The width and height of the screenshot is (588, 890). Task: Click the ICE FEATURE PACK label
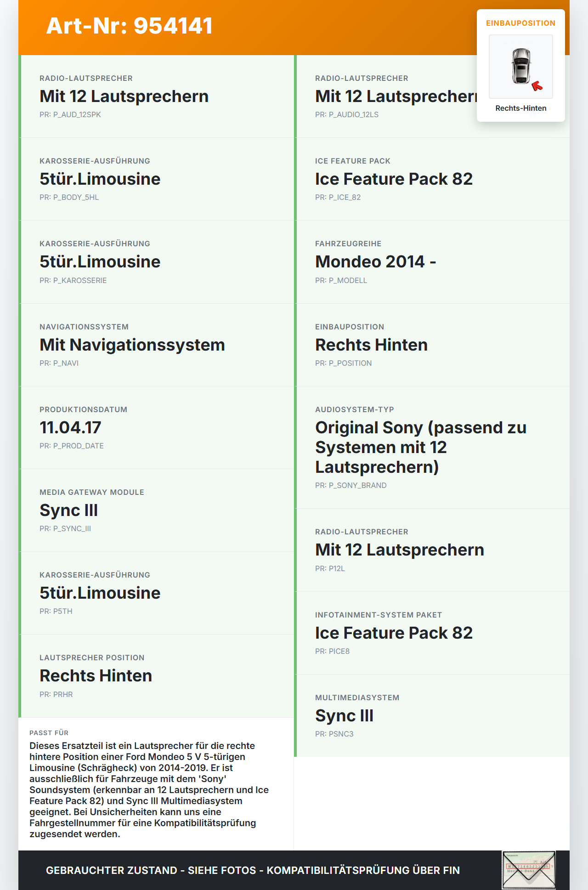(353, 161)
